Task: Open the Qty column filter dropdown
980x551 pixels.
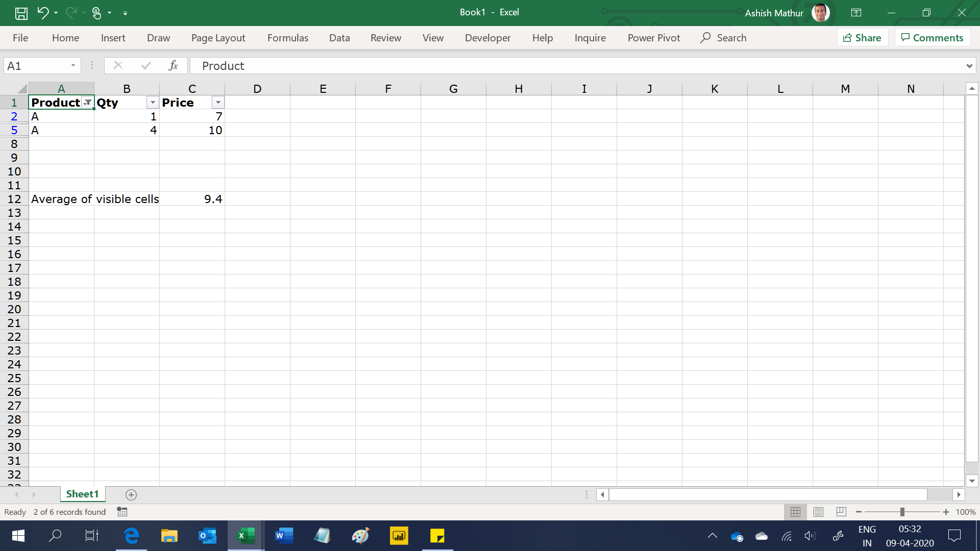Action: click(153, 103)
